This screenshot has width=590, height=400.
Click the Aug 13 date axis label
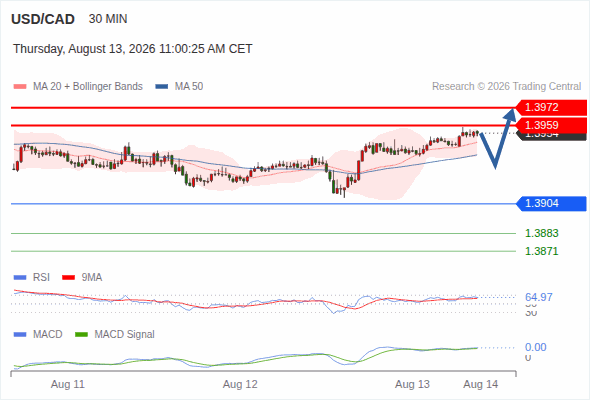pos(412,384)
